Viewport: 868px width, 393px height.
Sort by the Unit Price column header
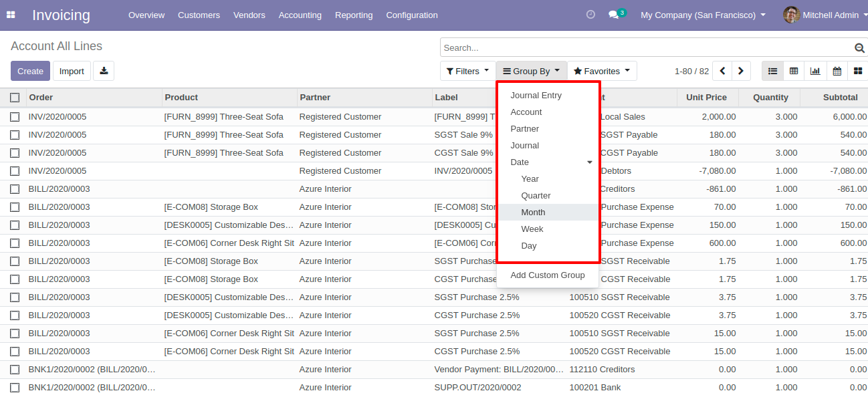click(x=706, y=98)
